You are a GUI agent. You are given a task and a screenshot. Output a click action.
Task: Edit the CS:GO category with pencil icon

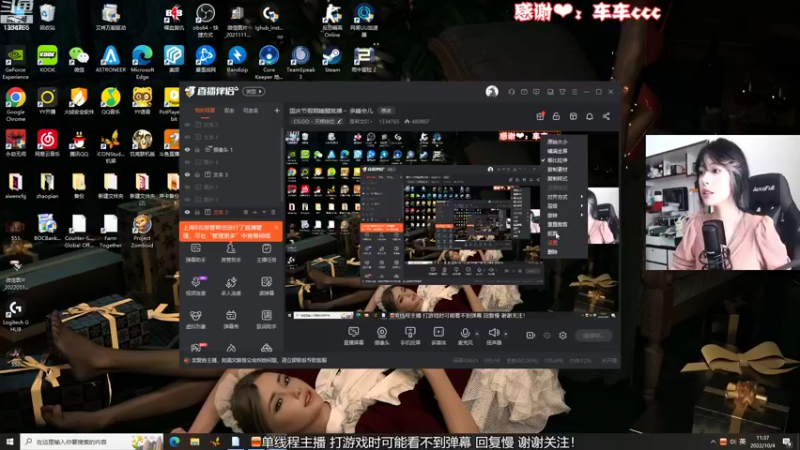(x=339, y=121)
